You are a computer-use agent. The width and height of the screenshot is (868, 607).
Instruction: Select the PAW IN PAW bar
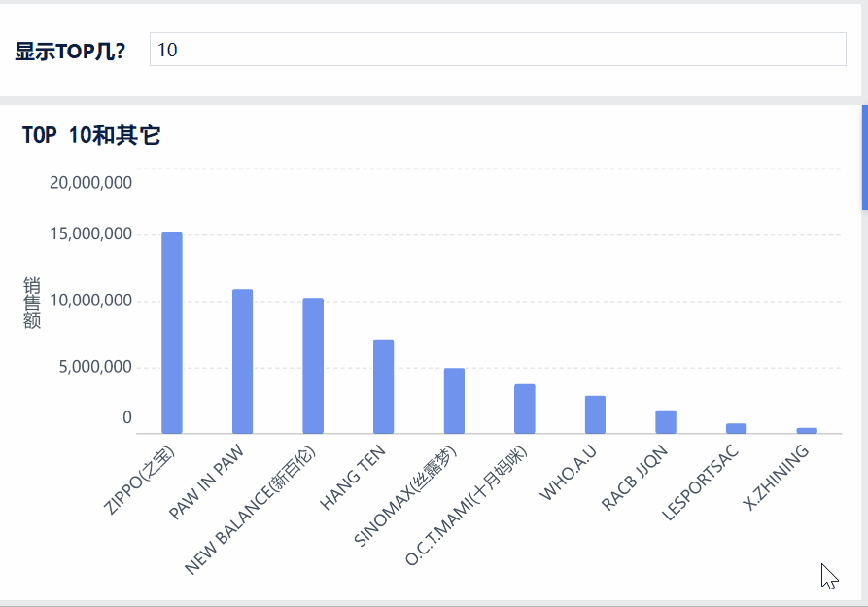click(x=242, y=361)
